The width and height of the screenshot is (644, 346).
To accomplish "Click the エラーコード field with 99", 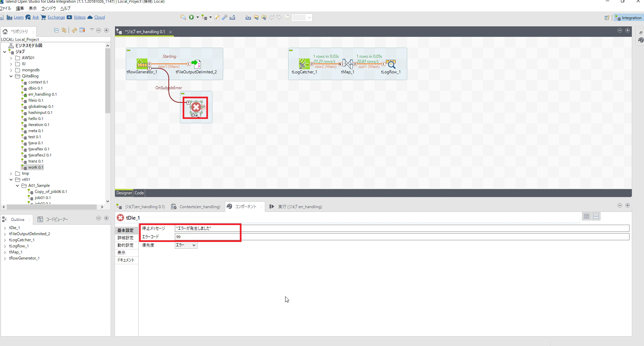I will (x=402, y=237).
